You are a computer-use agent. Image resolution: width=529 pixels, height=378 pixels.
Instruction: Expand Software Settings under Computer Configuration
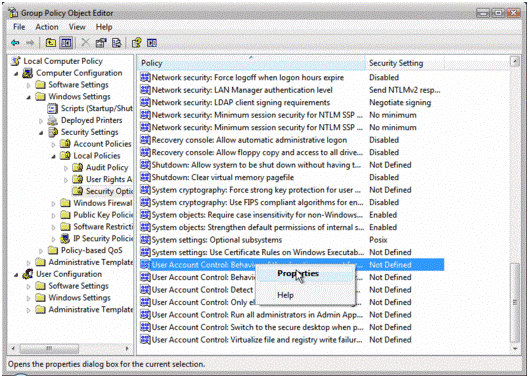(x=29, y=85)
